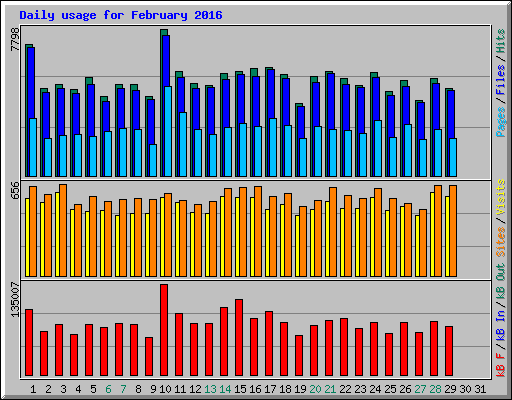Click the x-axis day label "15"
This screenshot has height=400, width=512.
(x=240, y=389)
